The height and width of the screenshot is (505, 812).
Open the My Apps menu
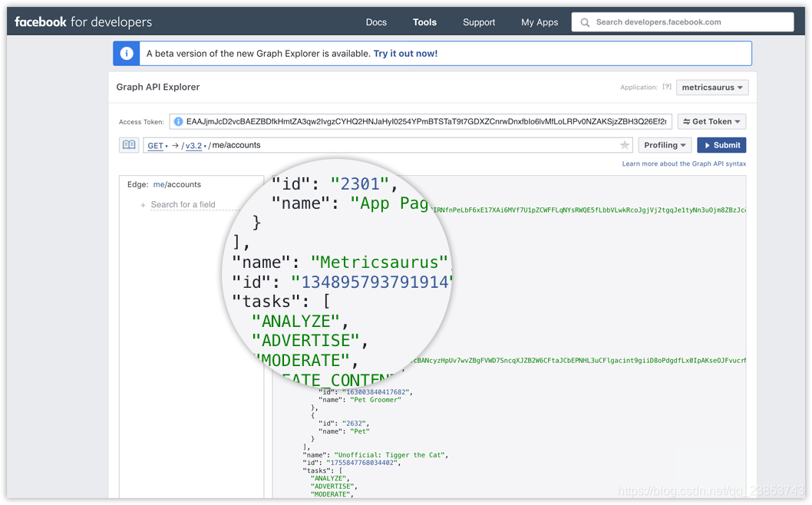[540, 22]
